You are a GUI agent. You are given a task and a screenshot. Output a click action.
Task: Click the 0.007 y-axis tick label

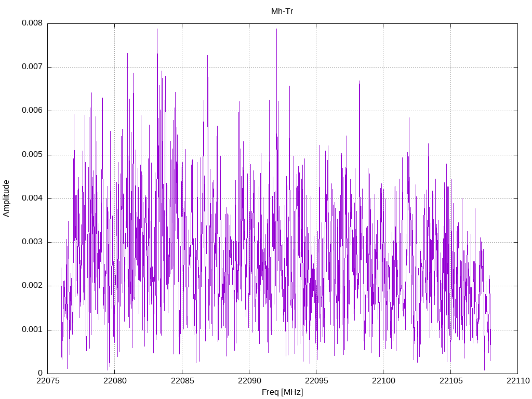click(x=32, y=67)
